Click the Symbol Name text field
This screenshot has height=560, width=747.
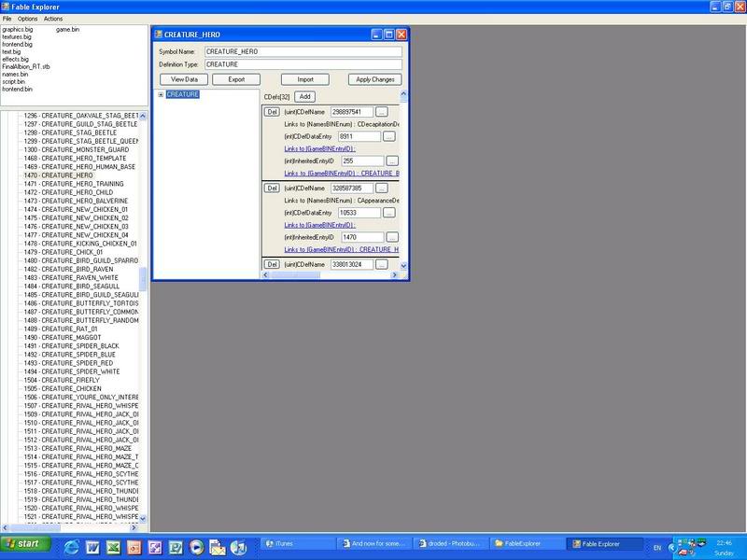[302, 51]
